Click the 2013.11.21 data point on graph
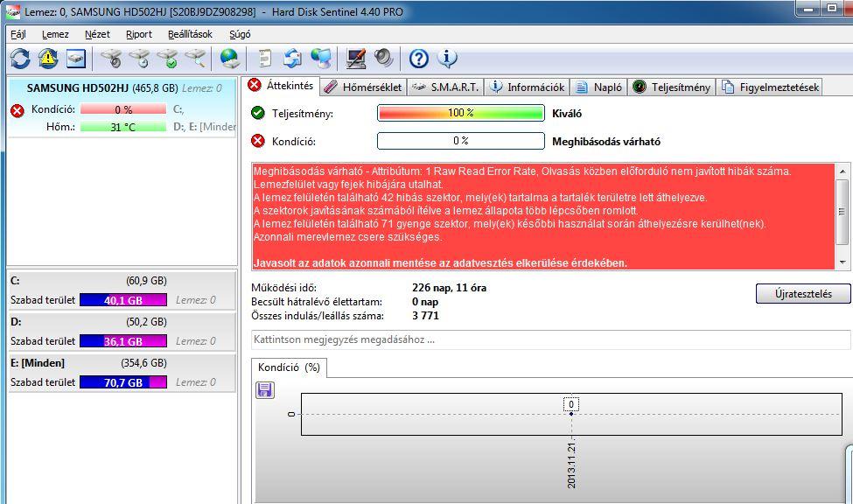The height and width of the screenshot is (504, 853). click(571, 414)
